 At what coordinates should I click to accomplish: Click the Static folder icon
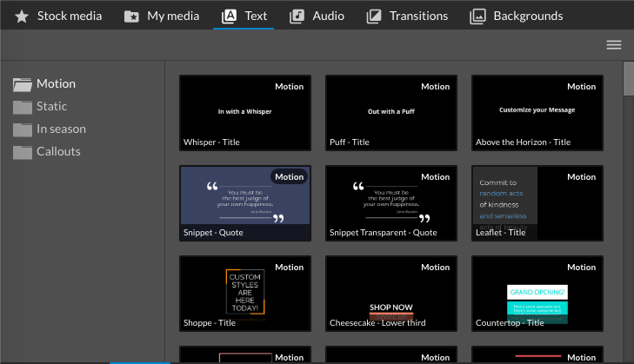tap(23, 107)
